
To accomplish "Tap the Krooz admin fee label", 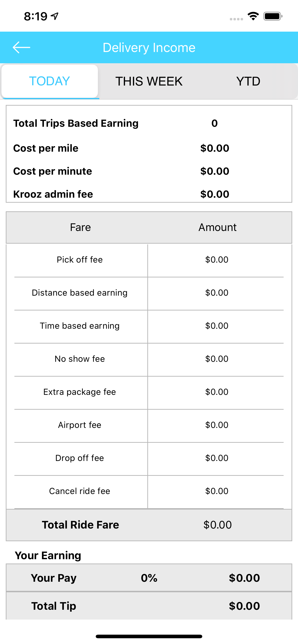I will point(53,194).
